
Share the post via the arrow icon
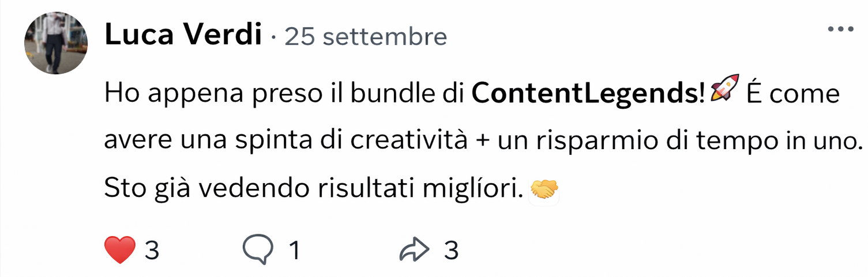(x=415, y=250)
